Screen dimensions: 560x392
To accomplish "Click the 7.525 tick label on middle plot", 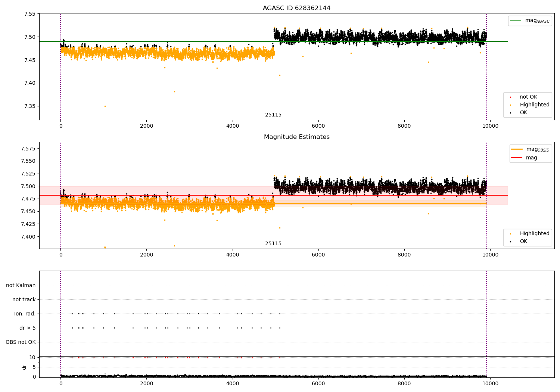I will [x=28, y=174].
